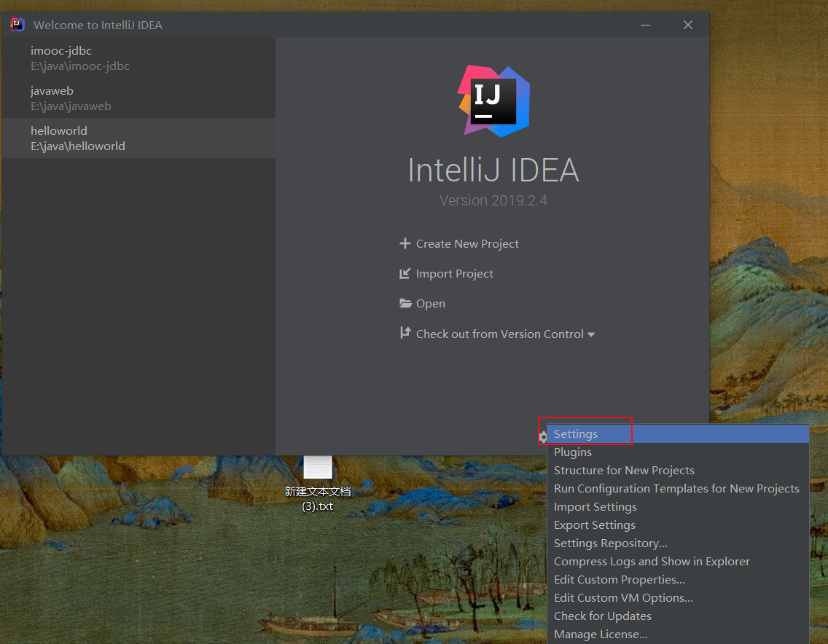Open the helloworld recent project

[x=138, y=138]
